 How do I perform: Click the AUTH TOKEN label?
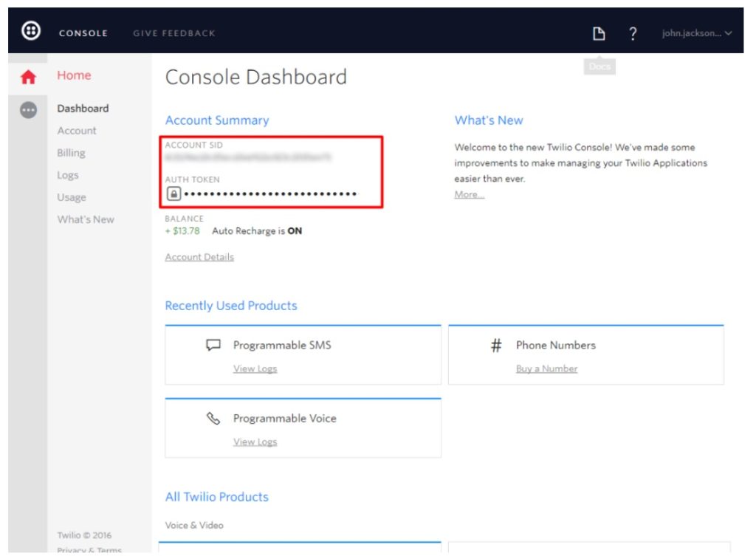(x=193, y=179)
